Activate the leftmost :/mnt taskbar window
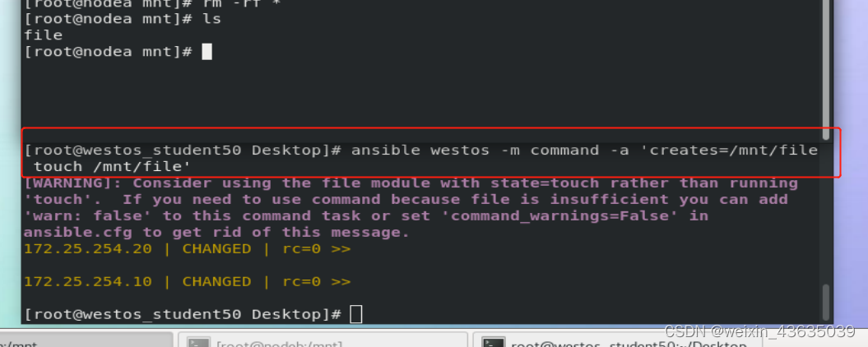The width and height of the screenshot is (868, 347). pos(86,340)
